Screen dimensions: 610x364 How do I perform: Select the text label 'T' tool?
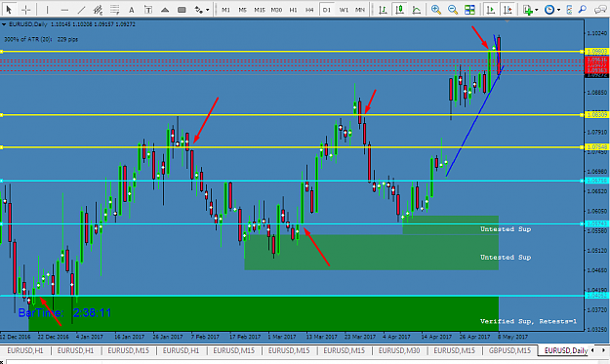tap(148, 10)
